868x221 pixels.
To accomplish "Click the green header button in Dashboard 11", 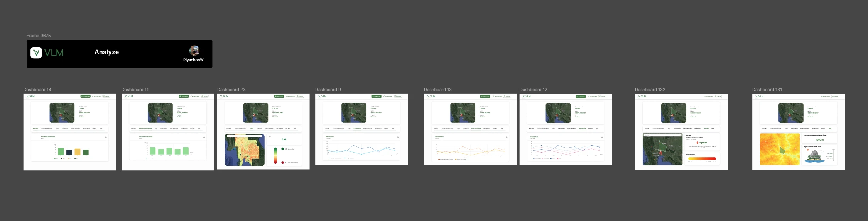I will pos(184,96).
